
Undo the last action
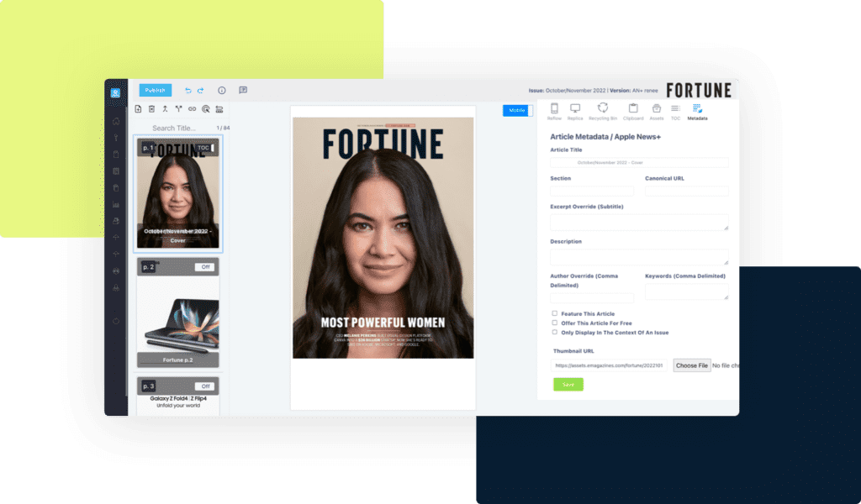(188, 91)
